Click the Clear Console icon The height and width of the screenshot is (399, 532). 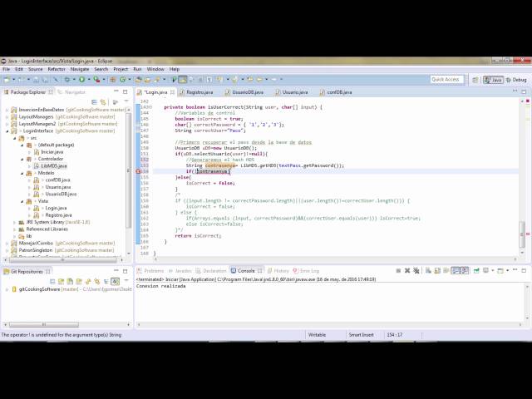coord(429,270)
